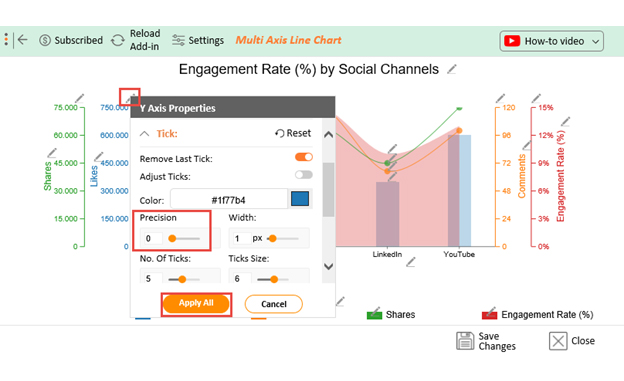Edit Likes axis label pencil icon
This screenshot has height=381, width=624.
(x=98, y=156)
